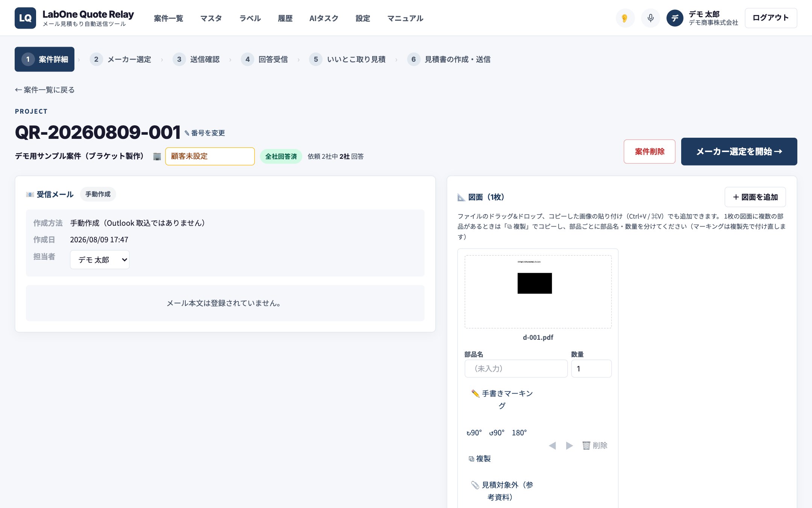
Task: Click ログアウト button
Action: pyautogui.click(x=771, y=18)
